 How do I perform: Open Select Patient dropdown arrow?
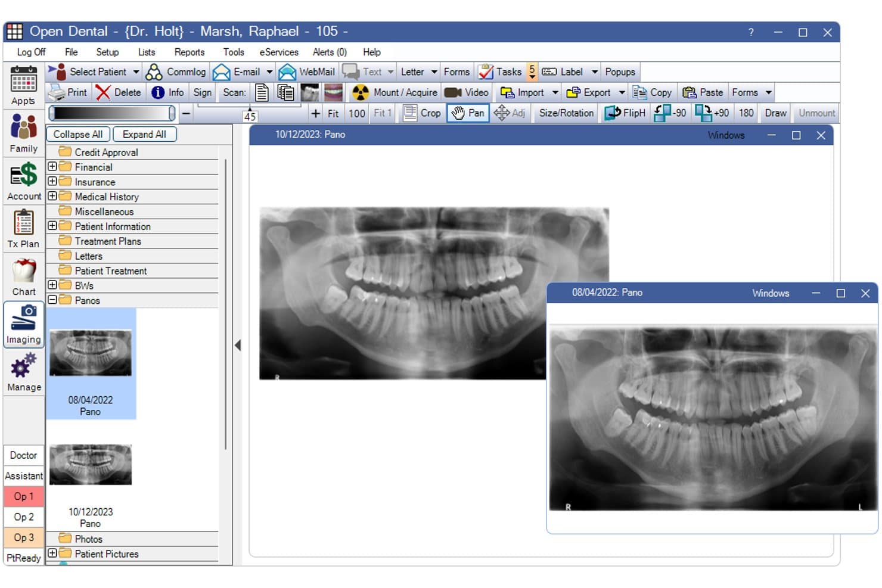pos(136,72)
